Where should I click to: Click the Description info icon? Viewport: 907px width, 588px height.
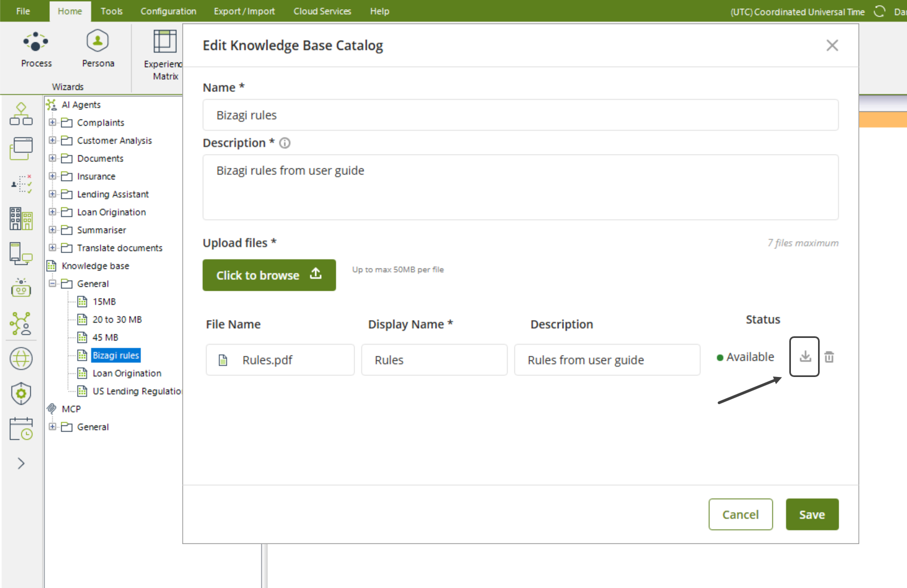(285, 143)
